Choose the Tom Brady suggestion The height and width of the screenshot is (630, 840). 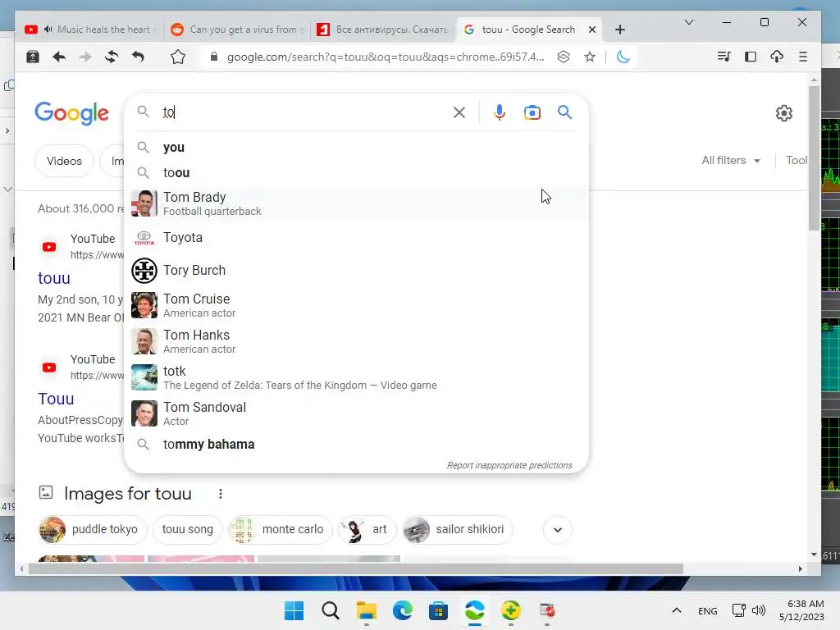[356, 203]
